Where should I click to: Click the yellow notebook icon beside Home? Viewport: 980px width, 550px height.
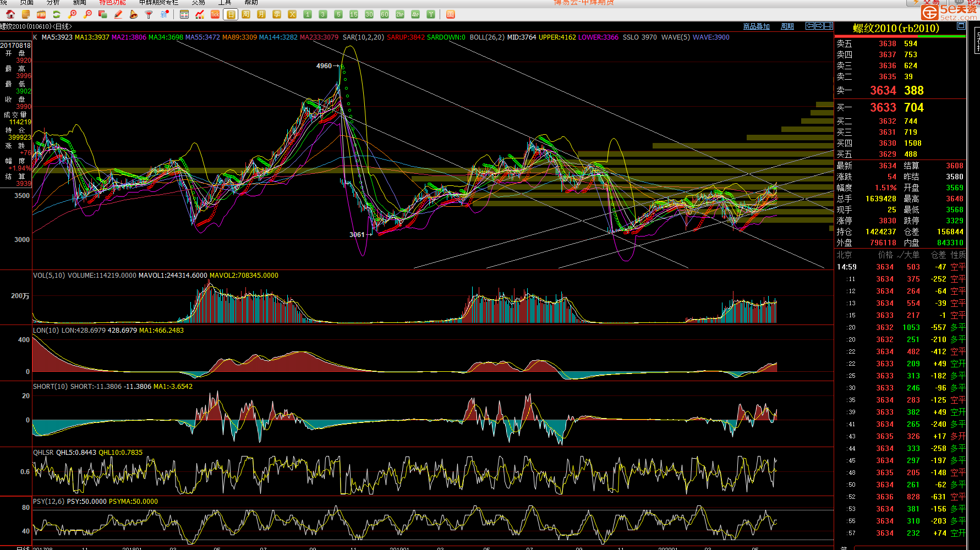click(26, 15)
